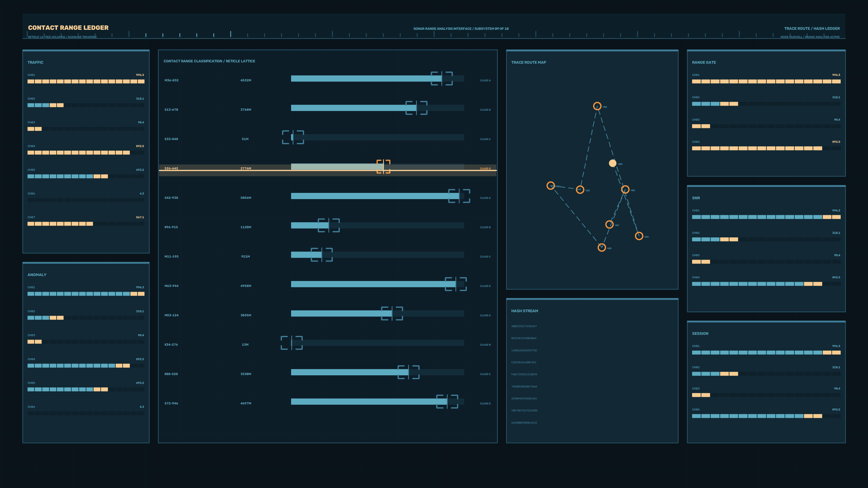Click the 'TRACE ROUTE / HASH LEDGER' header text
Image resolution: width=868 pixels, height=488 pixels.
812,29
